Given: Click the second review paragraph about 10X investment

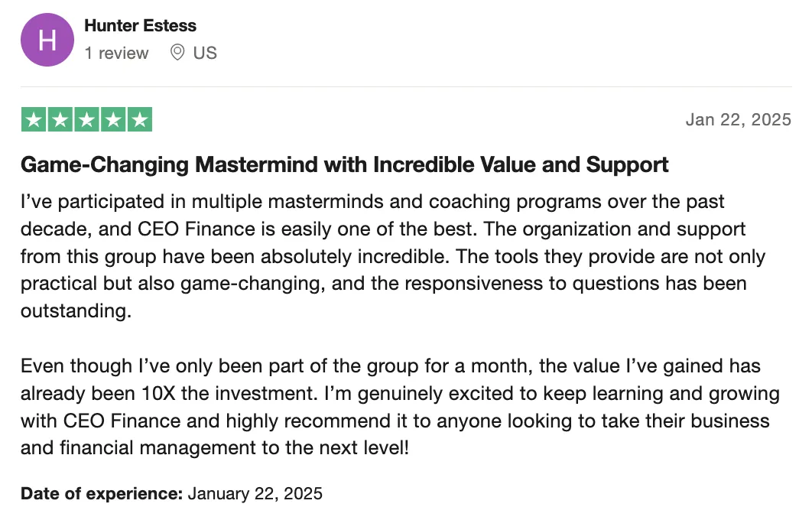Looking at the screenshot, I should (400, 407).
